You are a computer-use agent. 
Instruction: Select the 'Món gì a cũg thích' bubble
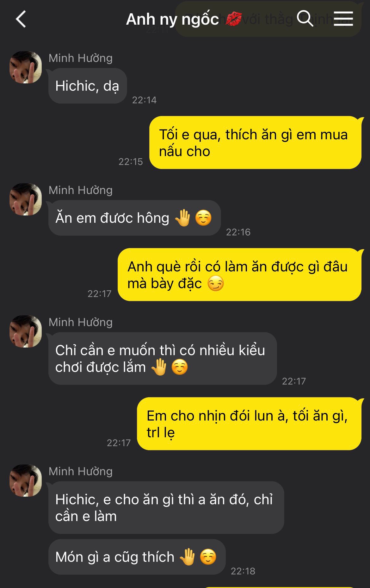click(137, 557)
